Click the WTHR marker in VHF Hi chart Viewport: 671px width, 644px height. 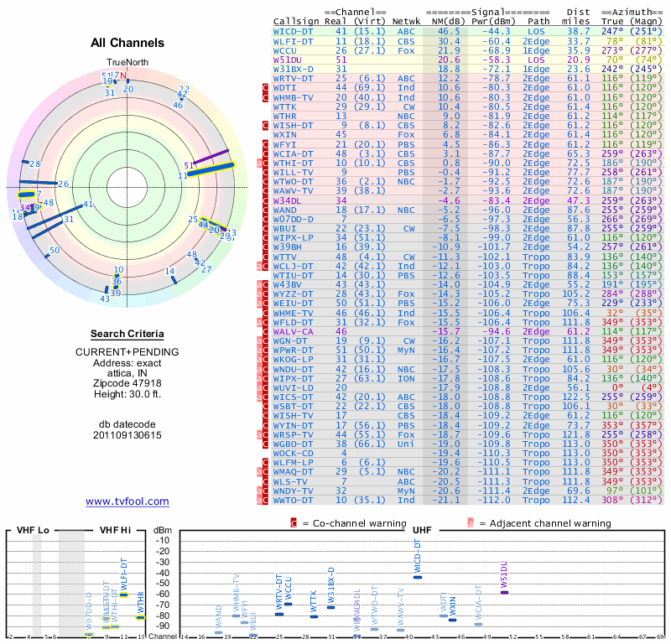140,617
